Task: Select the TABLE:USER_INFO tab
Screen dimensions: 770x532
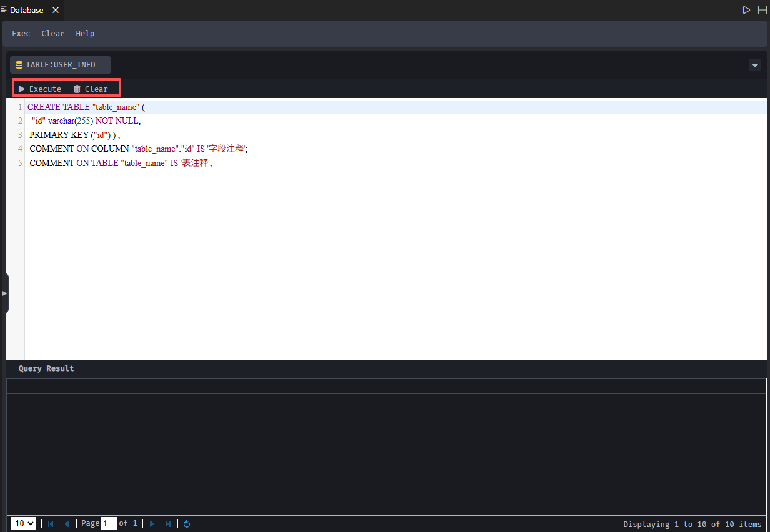Action: coord(61,65)
